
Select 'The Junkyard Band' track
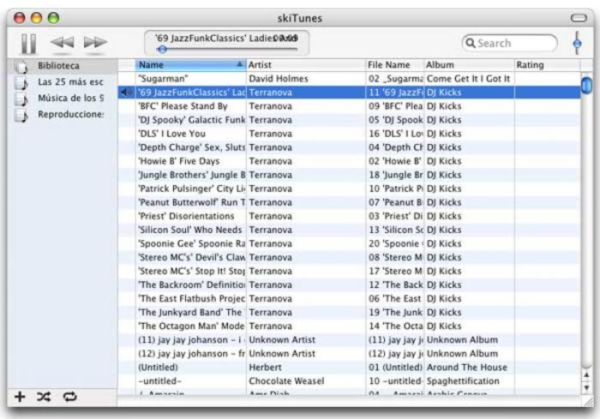coord(191,313)
